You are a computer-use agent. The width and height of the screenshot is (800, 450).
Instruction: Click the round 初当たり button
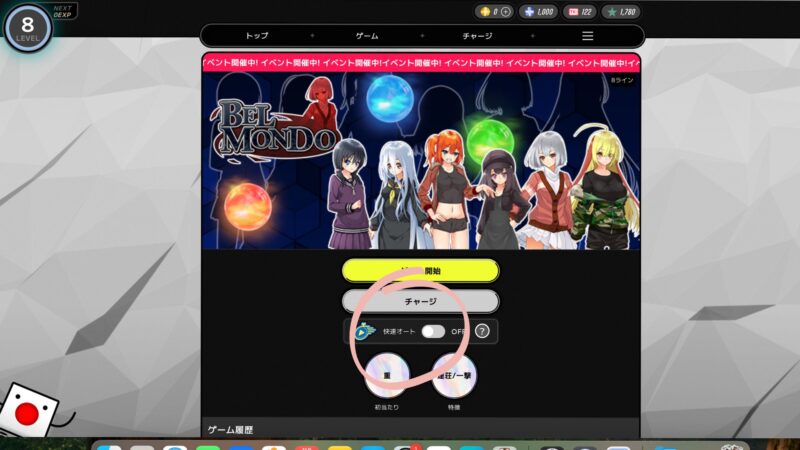[387, 377]
